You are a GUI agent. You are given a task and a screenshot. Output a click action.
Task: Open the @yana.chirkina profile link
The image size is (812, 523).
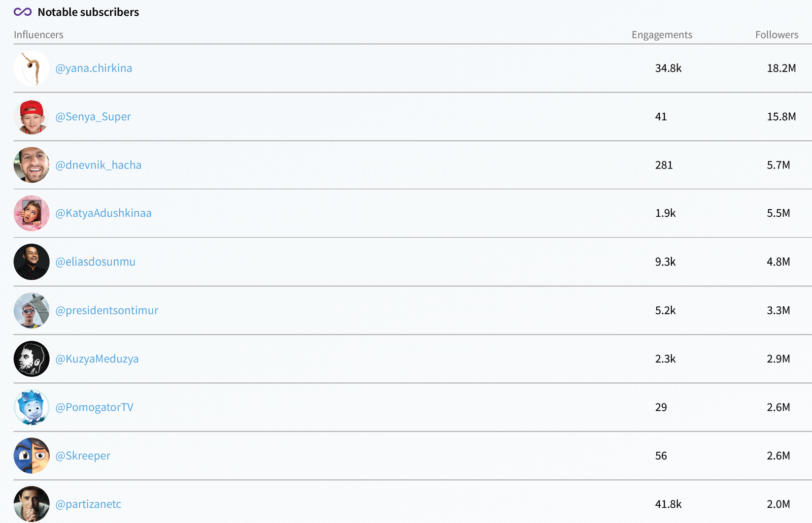(x=94, y=68)
